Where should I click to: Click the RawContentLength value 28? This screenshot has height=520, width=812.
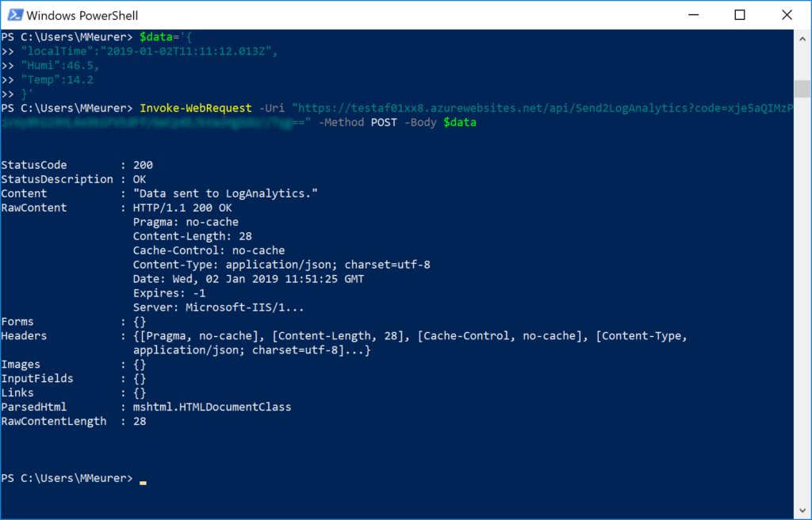pyautogui.click(x=140, y=422)
